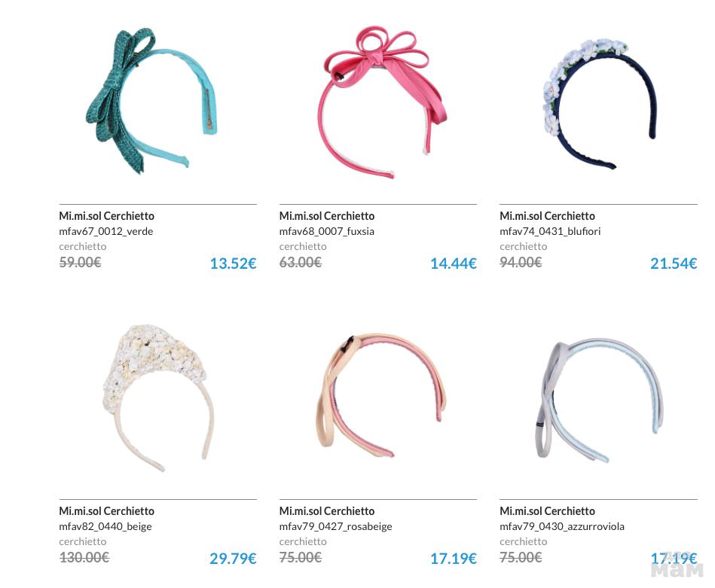Click the crossed-out 63.00€ price
Screen dimensions: 715x588
[301, 262]
